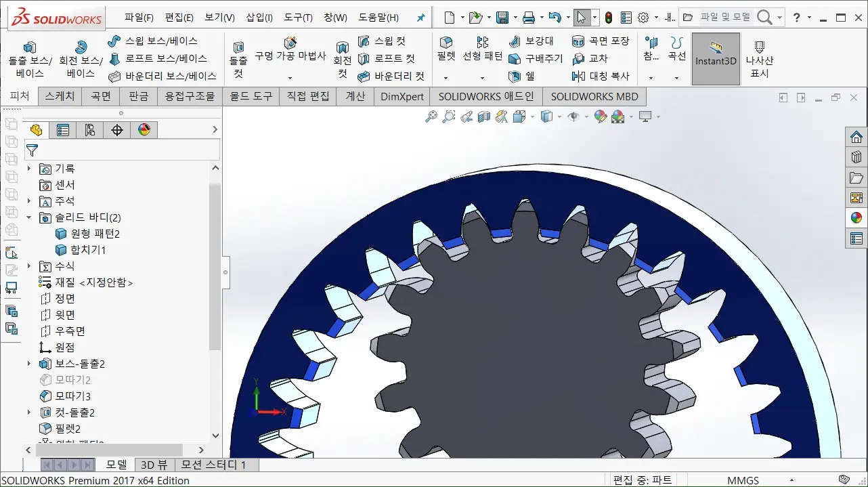Open the 선형 패턴 dropdown arrow
Image resolution: width=868 pixels, height=487 pixels.
pyautogui.click(x=482, y=78)
